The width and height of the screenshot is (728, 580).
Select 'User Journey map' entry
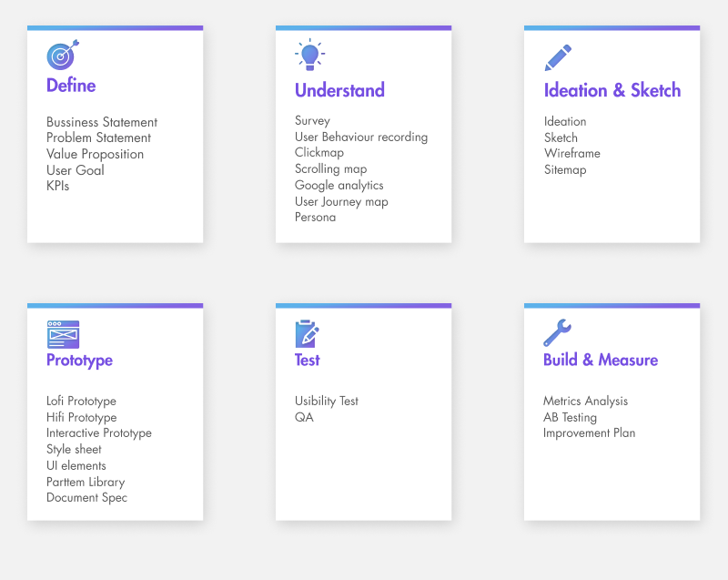(341, 201)
